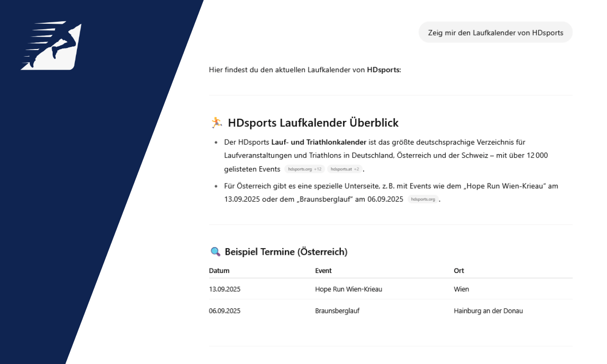Click the runner logo on the dark panel

pos(51,45)
